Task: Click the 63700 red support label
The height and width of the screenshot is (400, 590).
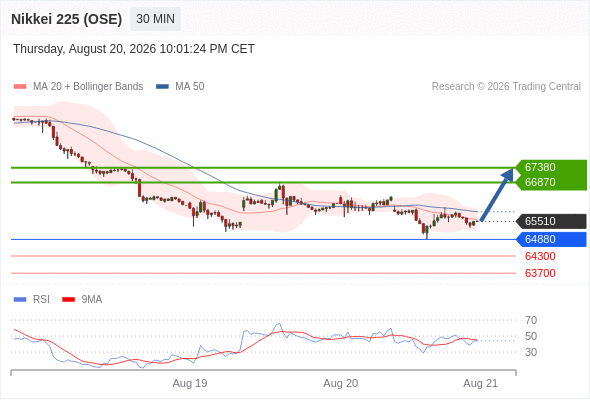Action: (540, 273)
